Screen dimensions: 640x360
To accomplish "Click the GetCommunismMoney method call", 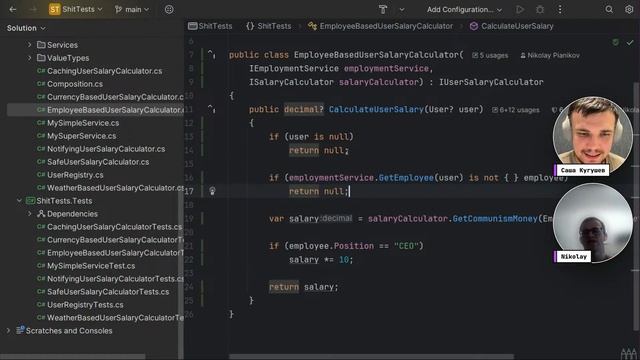I will point(495,219).
